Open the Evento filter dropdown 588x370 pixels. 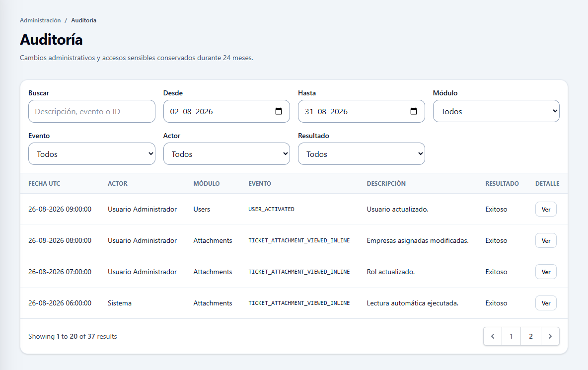pos(92,153)
